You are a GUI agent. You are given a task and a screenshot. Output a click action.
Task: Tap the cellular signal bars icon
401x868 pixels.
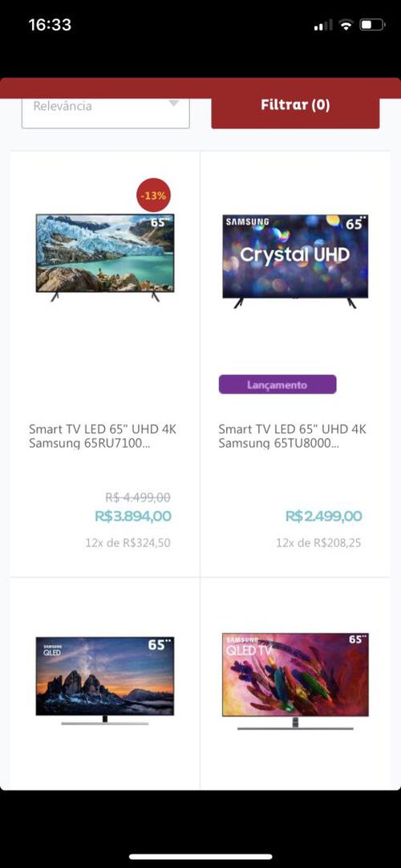tap(323, 25)
